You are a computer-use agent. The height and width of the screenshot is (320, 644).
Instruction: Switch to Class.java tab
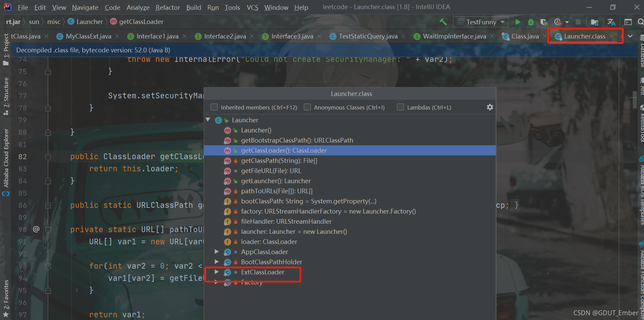pyautogui.click(x=525, y=36)
